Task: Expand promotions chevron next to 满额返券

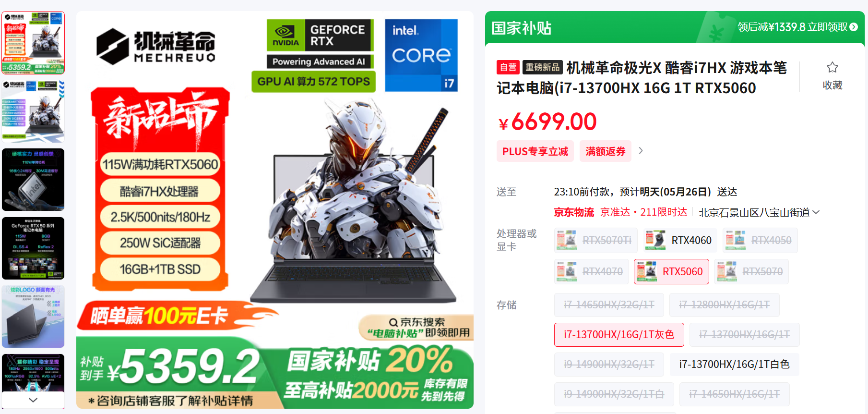Action: pos(641,151)
